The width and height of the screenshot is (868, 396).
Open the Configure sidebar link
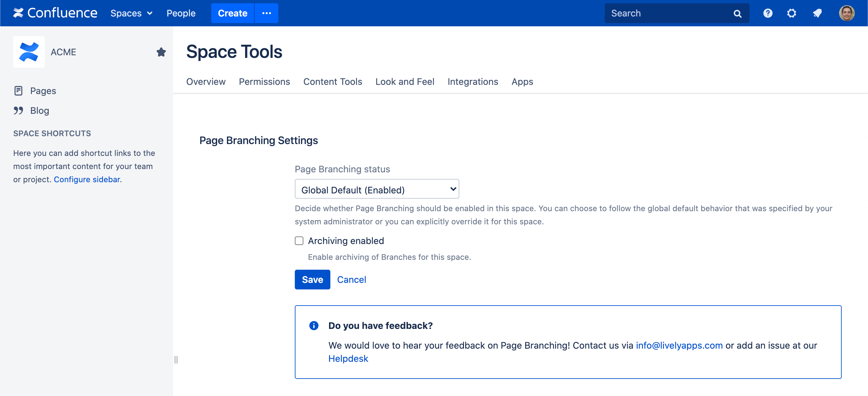point(87,180)
